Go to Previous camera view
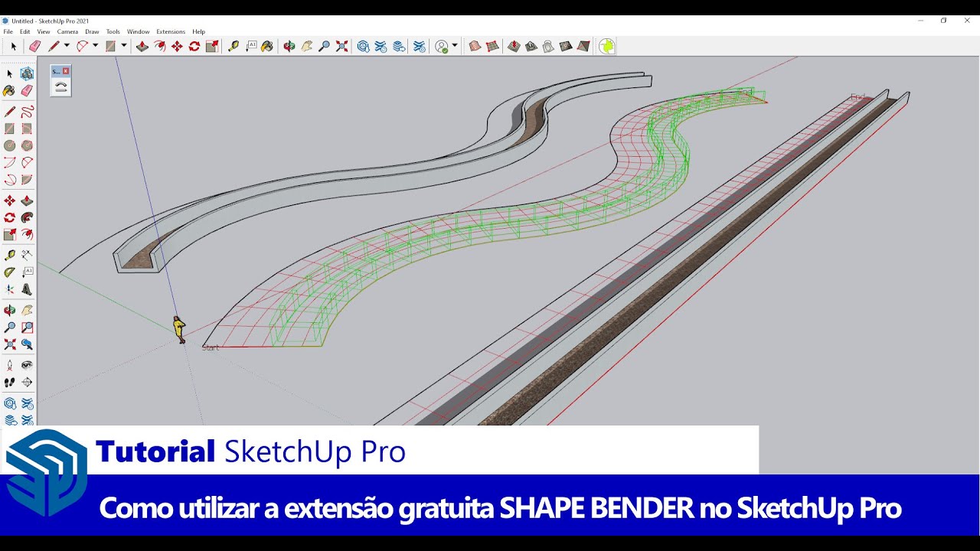This screenshot has height=551, width=980. [27, 344]
